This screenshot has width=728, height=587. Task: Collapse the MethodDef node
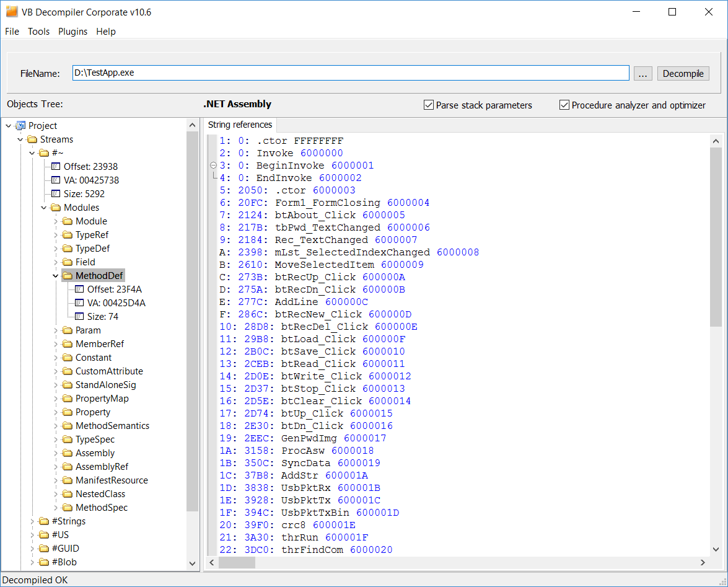[56, 276]
